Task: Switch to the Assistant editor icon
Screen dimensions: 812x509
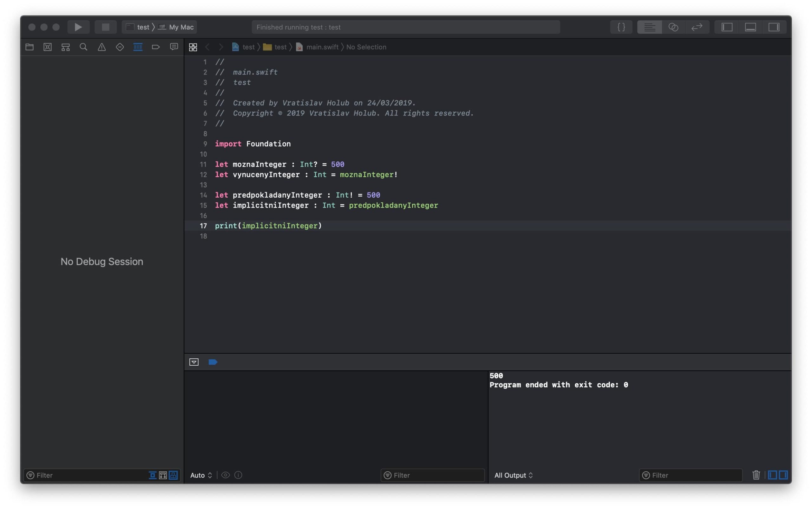Action: [x=673, y=27]
